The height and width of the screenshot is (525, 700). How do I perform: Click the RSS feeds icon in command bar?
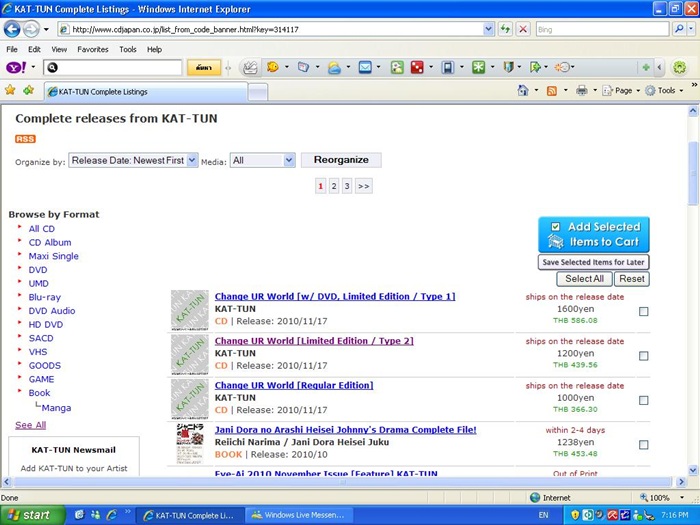tap(552, 91)
